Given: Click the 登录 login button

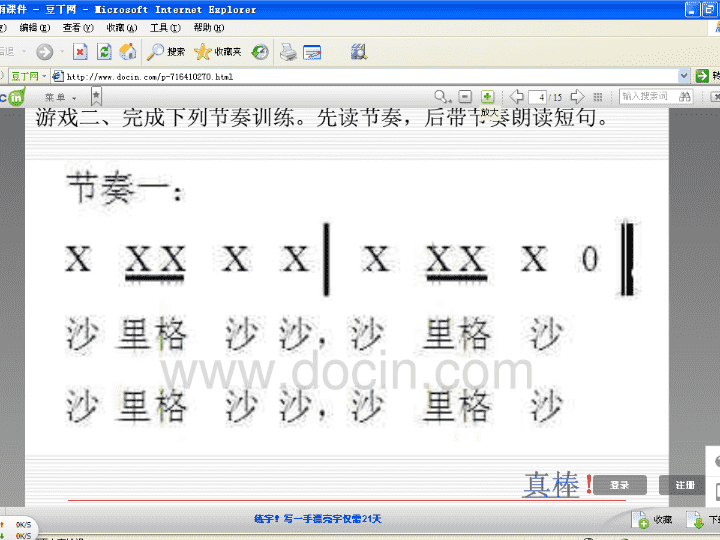Looking at the screenshot, I should pyautogui.click(x=620, y=485).
